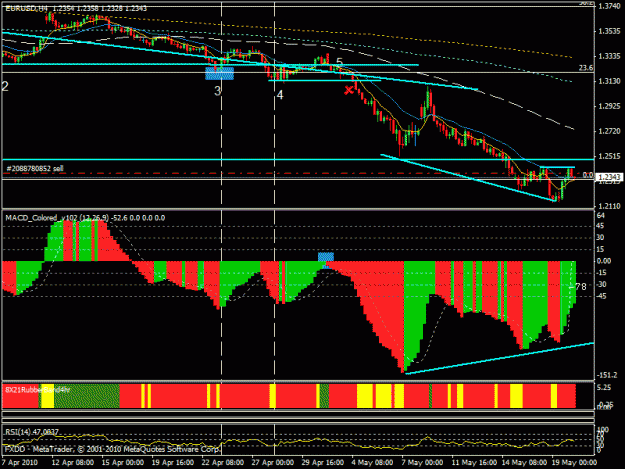This screenshot has width=625, height=469.
Task: Click the '22 Apr 08:00' time label
Action: (222, 463)
